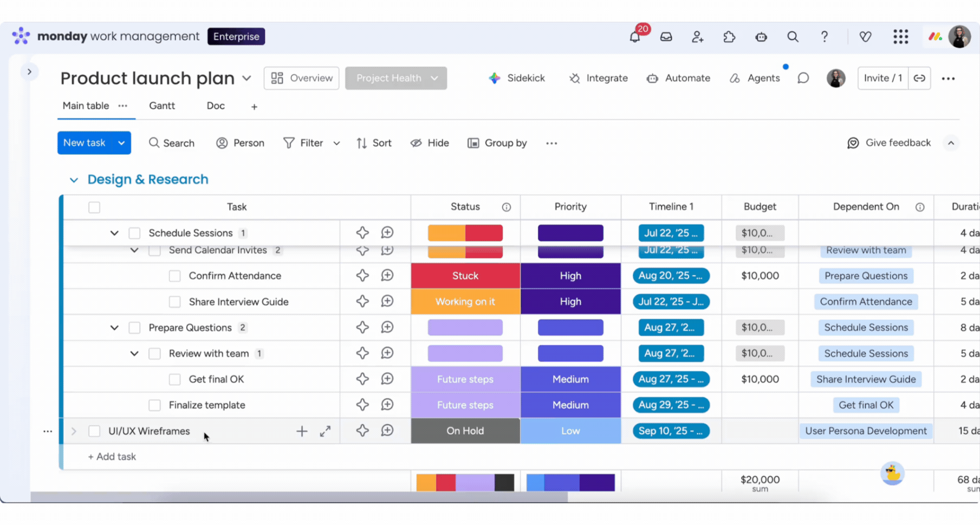
Task: Click Add task at the bottom
Action: pyautogui.click(x=112, y=457)
